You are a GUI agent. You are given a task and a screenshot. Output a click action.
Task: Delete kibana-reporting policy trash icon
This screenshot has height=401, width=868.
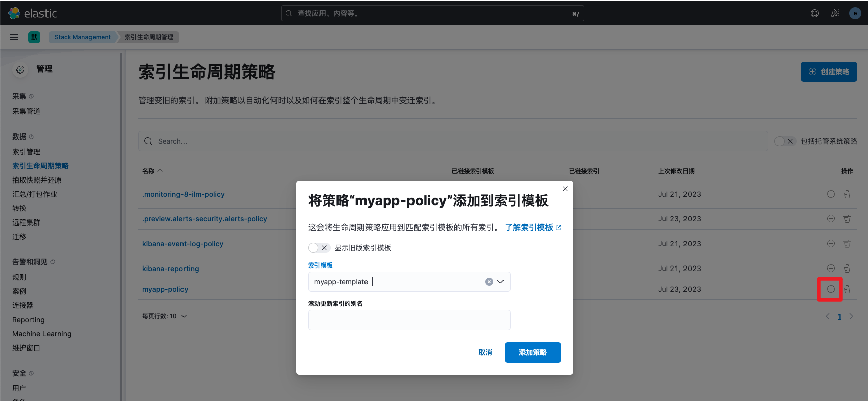[x=847, y=269]
